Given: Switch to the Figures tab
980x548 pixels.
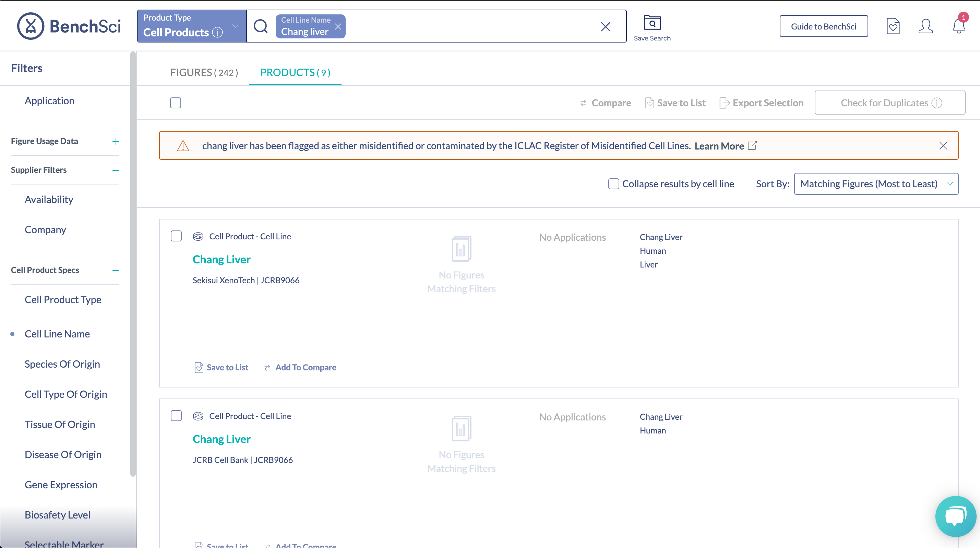Looking at the screenshot, I should tap(204, 72).
